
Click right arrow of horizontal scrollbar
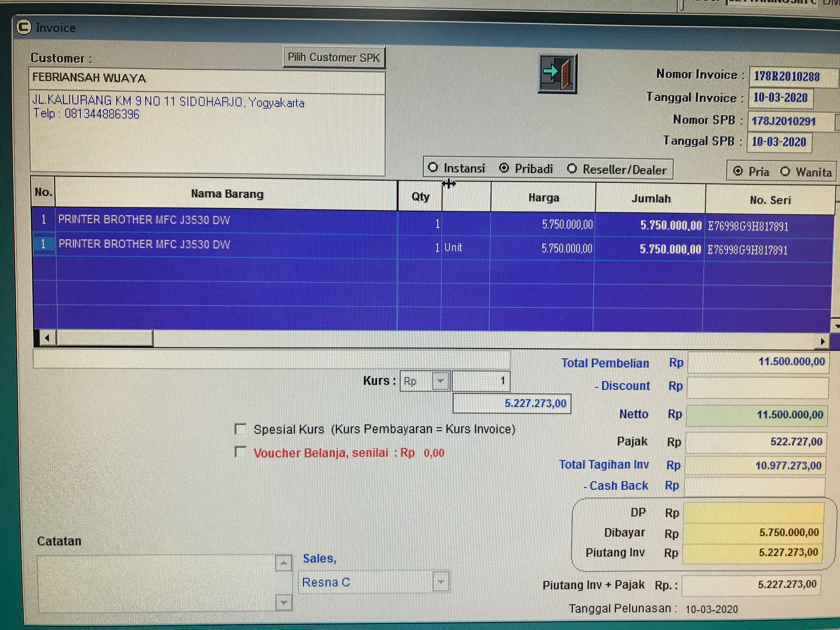pyautogui.click(x=822, y=341)
